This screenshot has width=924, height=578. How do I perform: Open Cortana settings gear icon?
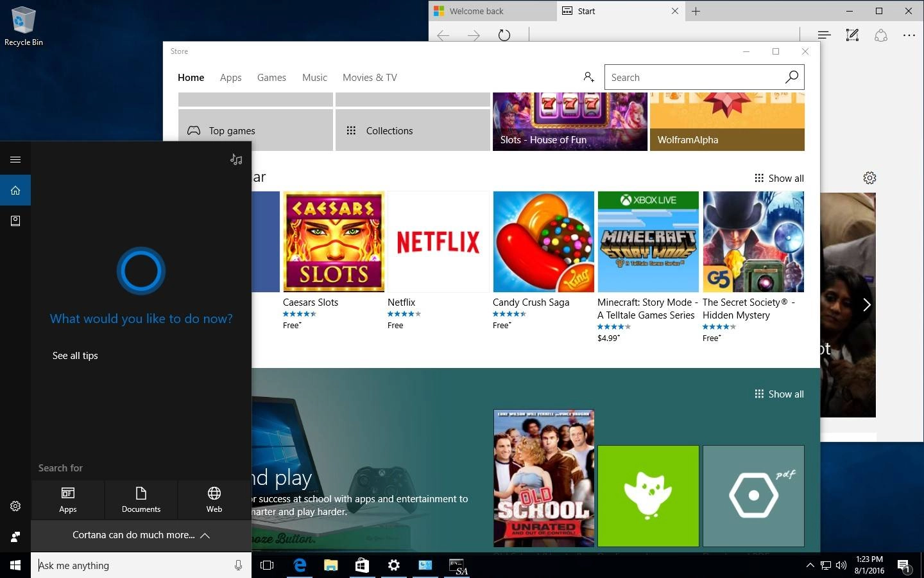15,506
